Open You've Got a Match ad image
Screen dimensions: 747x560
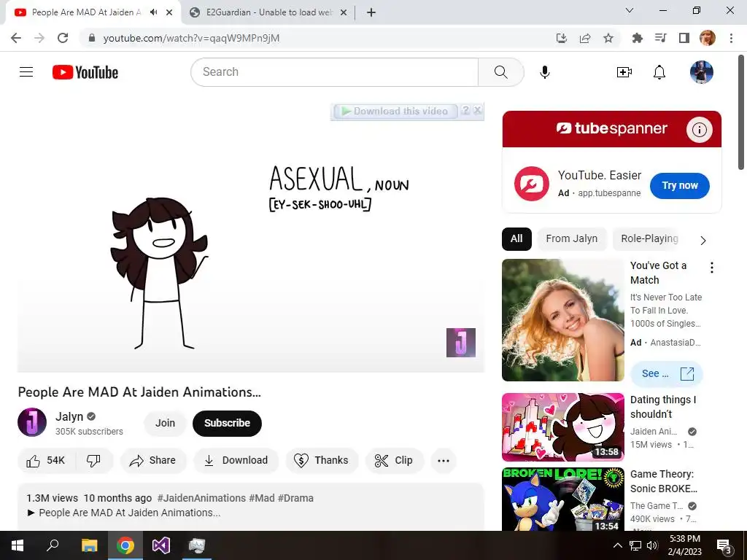tap(562, 320)
